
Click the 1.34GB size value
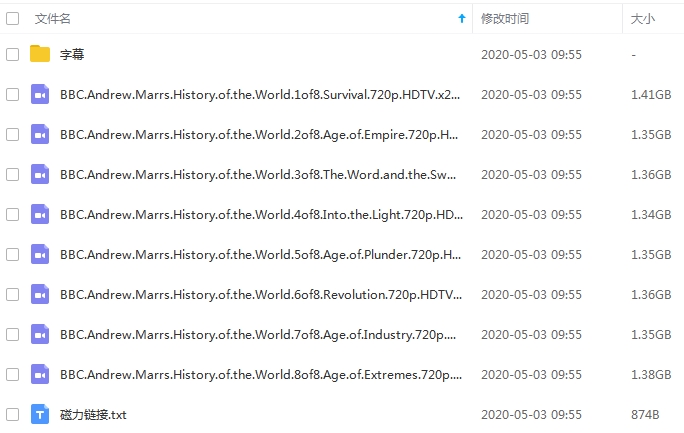pyautogui.click(x=651, y=215)
